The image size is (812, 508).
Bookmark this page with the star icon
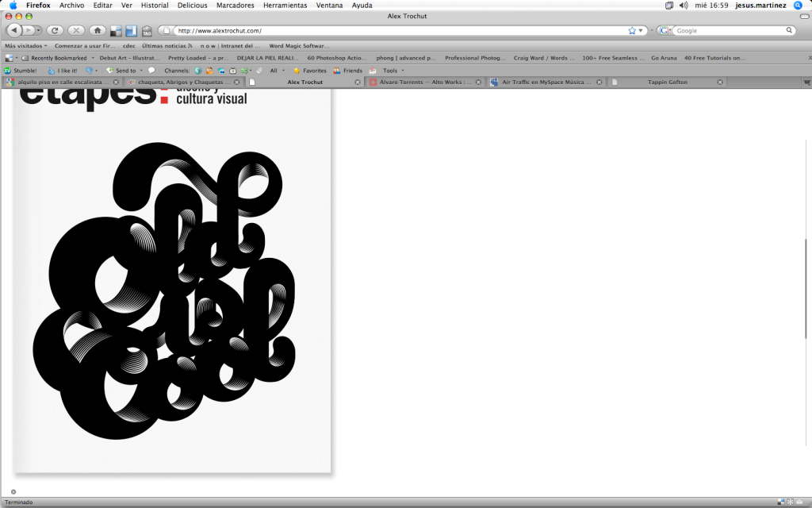coord(632,30)
